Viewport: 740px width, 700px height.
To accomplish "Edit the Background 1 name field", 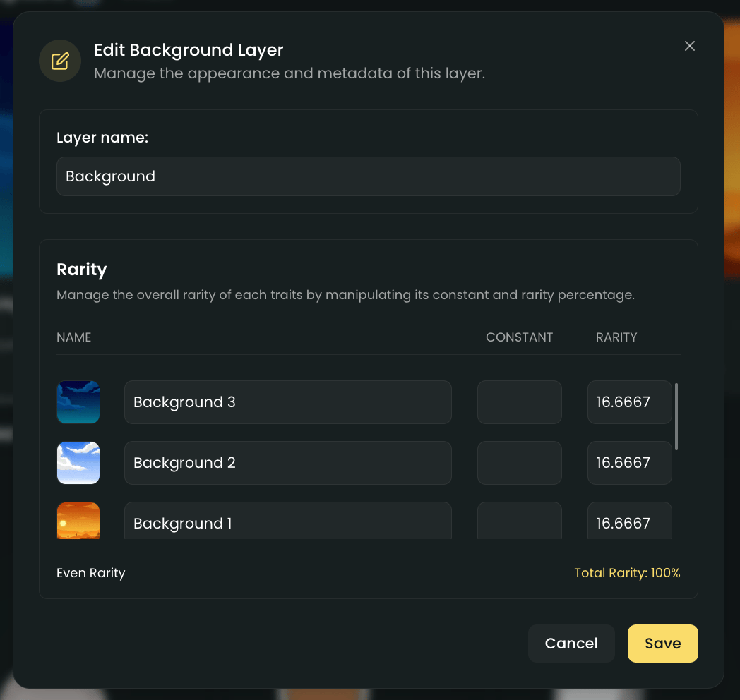I will [x=288, y=521].
